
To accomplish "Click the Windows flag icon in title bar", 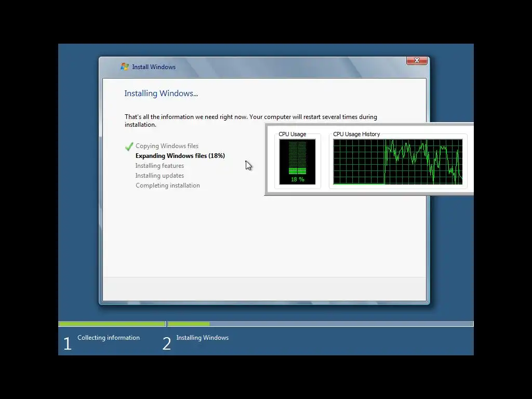I will (x=125, y=66).
